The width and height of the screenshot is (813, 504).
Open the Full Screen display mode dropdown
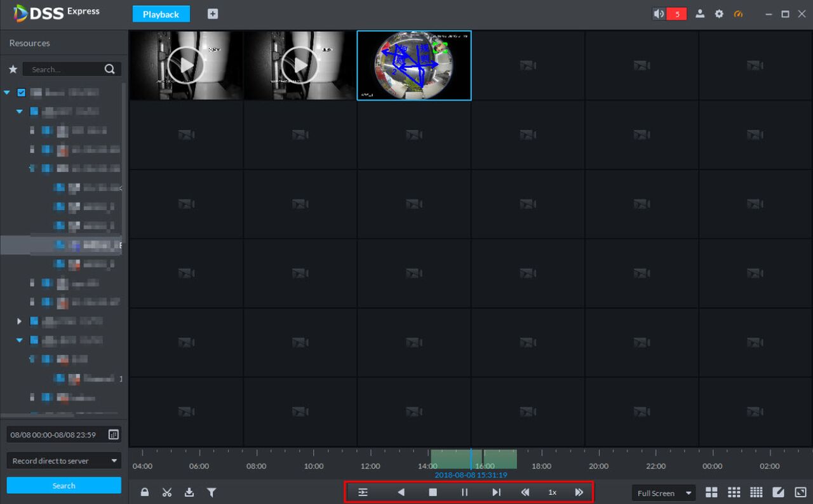[664, 493]
